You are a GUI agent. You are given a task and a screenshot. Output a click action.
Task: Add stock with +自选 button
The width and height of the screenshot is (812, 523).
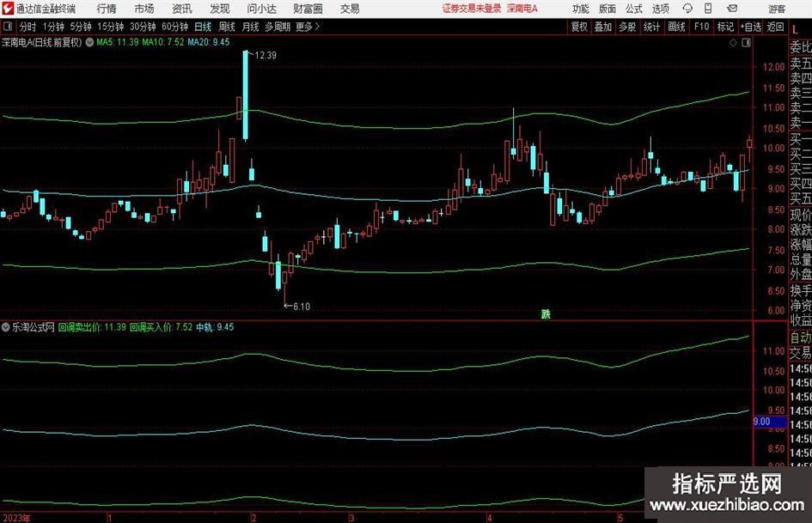(750, 27)
